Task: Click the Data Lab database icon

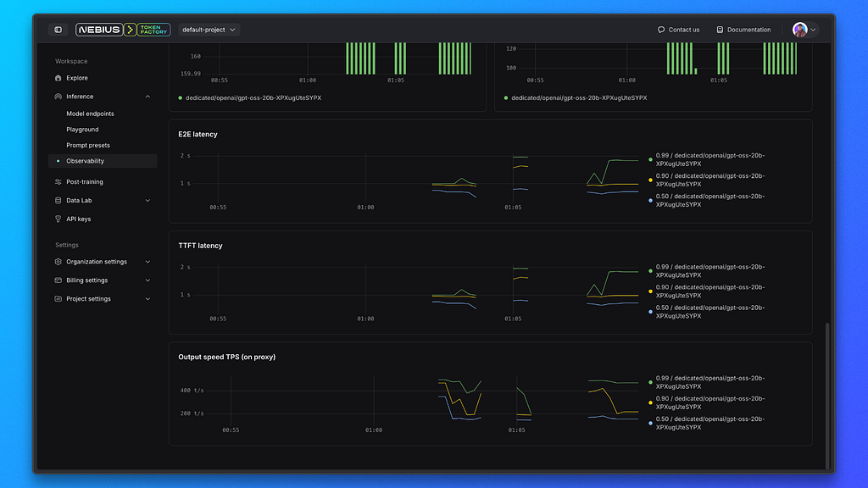Action: (x=58, y=200)
